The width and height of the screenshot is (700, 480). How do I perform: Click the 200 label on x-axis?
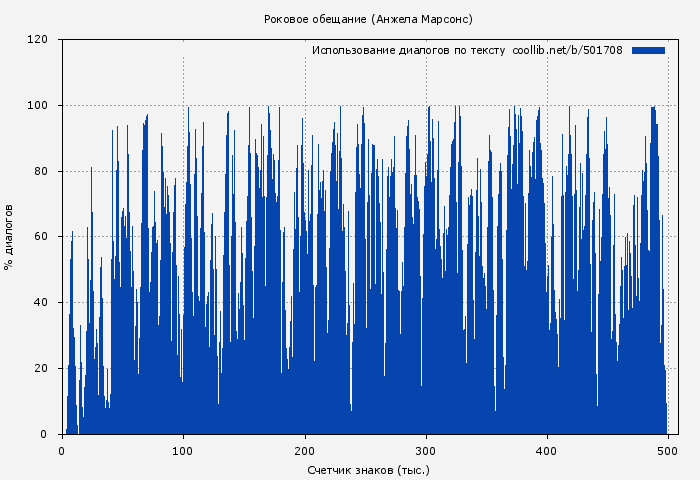305,451
